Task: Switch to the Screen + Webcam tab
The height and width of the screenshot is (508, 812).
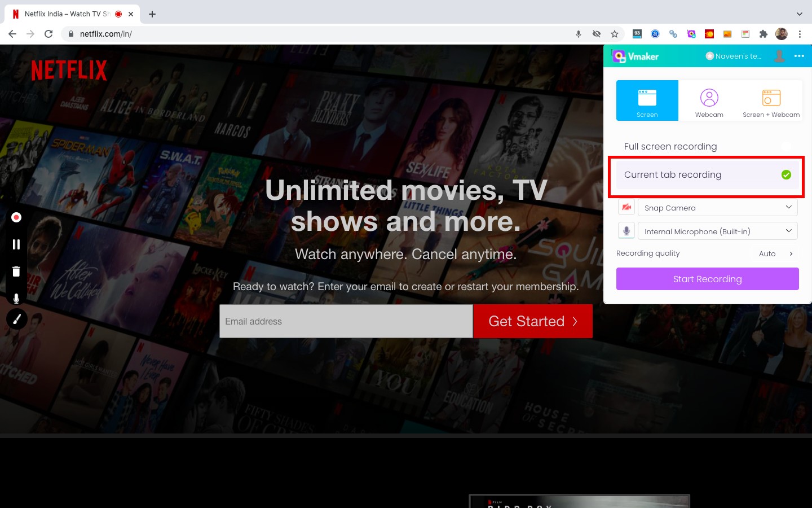Action: (770, 100)
